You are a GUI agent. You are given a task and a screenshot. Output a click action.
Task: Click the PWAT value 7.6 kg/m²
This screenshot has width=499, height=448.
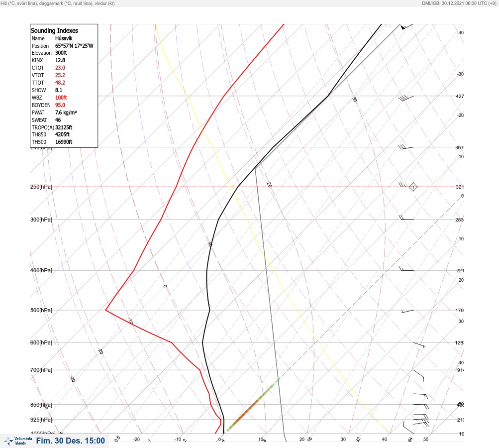point(66,112)
